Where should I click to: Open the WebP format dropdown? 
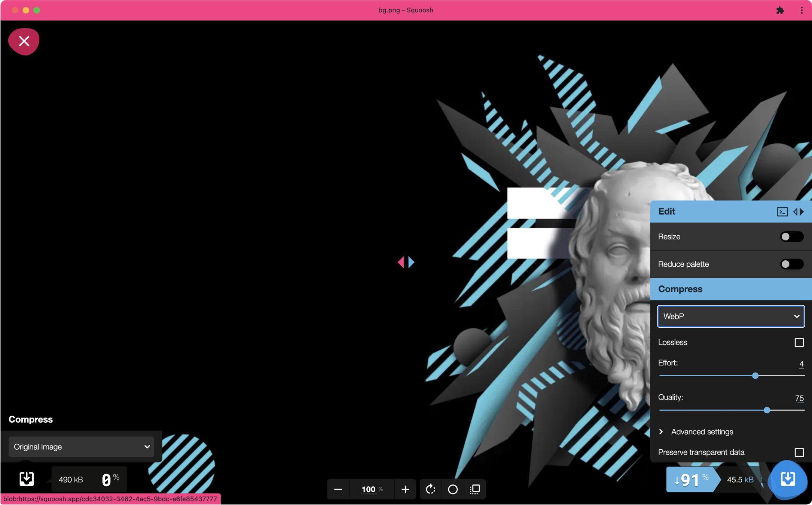[x=731, y=316]
